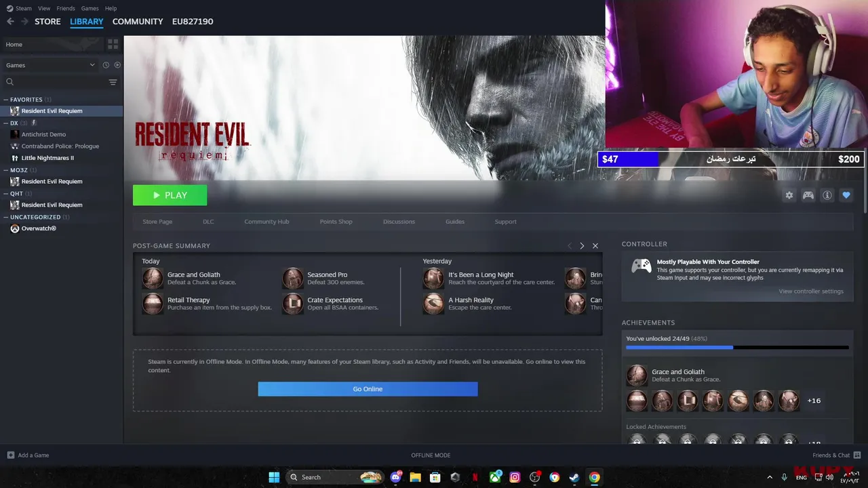Switch to the LIBRARY tab
This screenshot has width=868, height=488.
pos(87,22)
